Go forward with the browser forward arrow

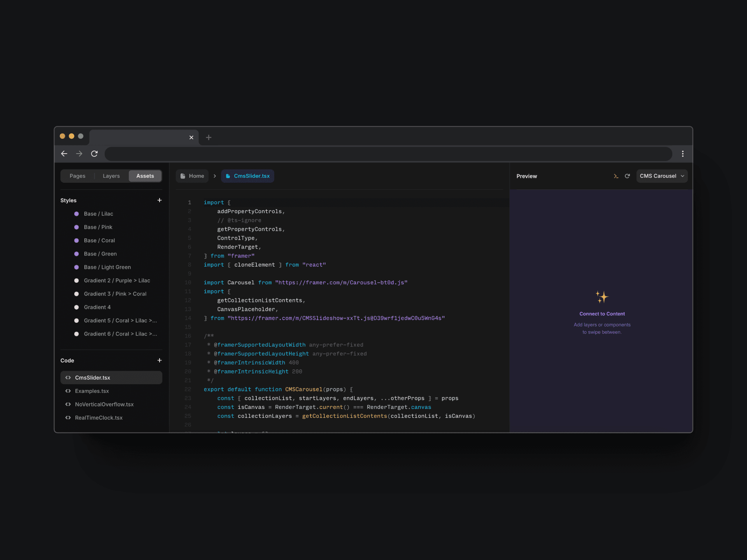[79, 154]
